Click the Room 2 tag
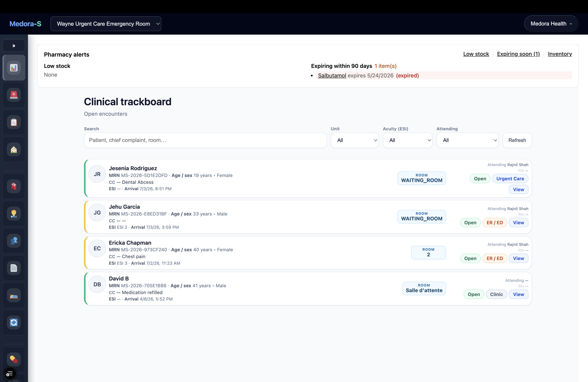This screenshot has height=382, width=588. pos(428,252)
